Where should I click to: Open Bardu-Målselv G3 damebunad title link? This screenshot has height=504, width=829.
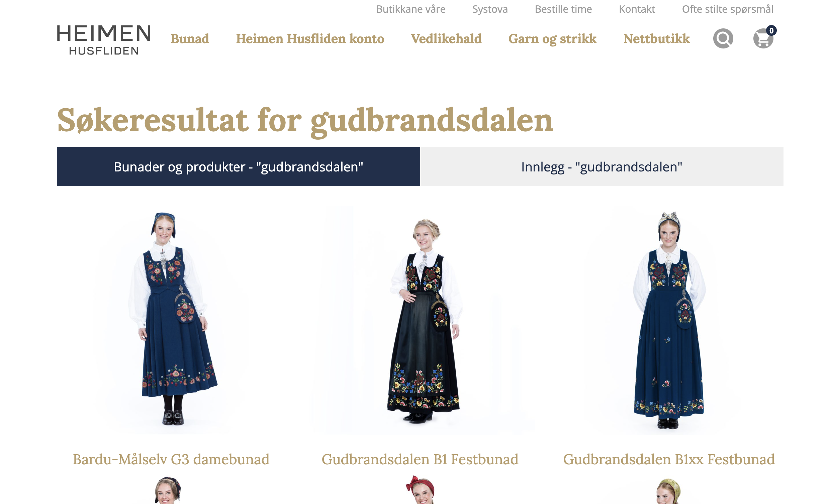(171, 459)
